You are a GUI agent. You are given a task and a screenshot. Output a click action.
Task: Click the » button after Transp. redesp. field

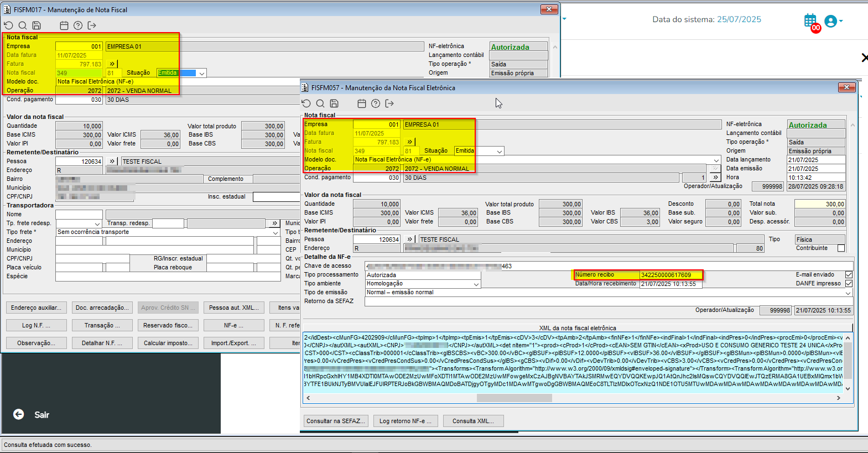[x=274, y=223]
